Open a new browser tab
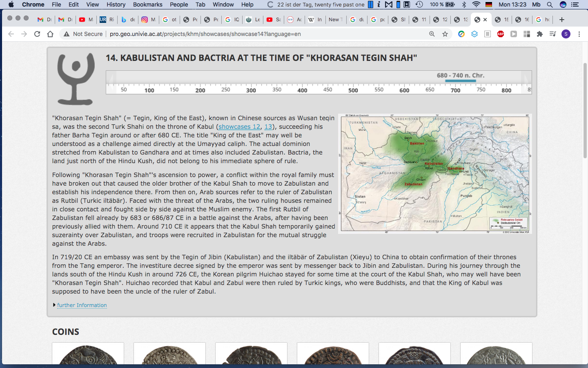The width and height of the screenshot is (588, 368). (x=562, y=19)
